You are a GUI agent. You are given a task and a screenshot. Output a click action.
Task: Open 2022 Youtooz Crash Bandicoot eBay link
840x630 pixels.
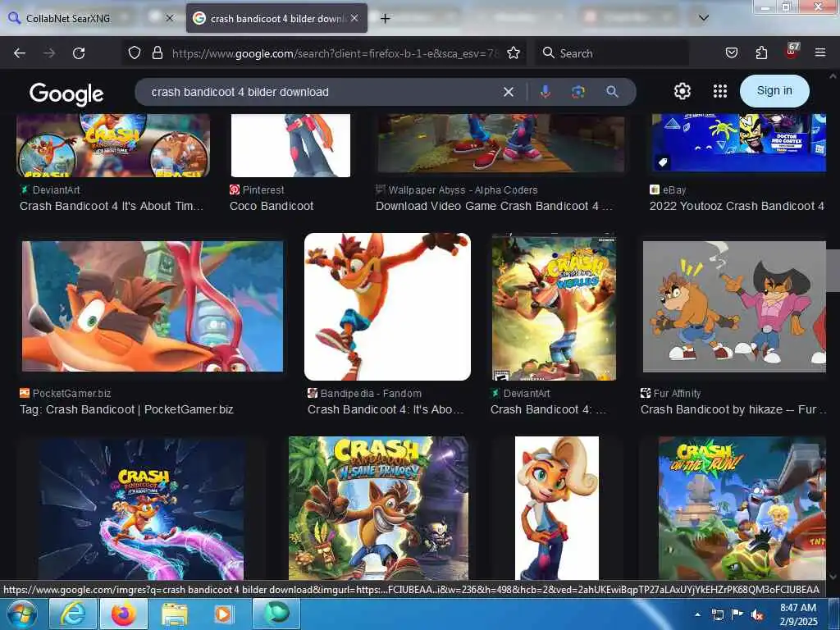click(737, 206)
